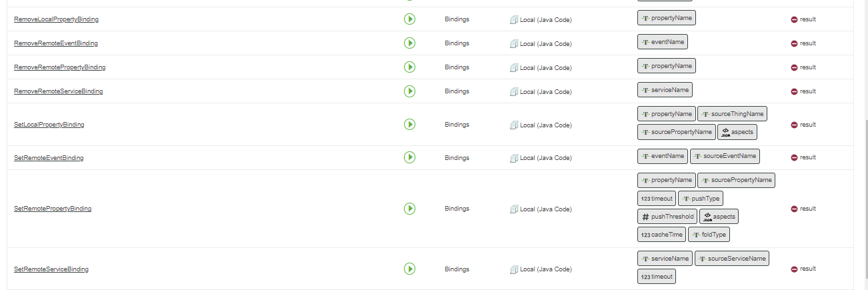
Task: Click the sourceServiceName parameter chip
Action: 731,259
